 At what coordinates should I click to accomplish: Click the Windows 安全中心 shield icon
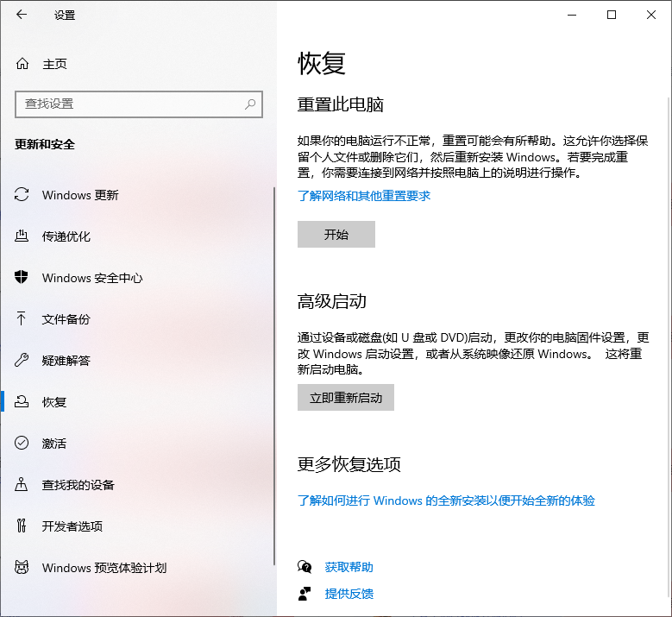[22, 277]
